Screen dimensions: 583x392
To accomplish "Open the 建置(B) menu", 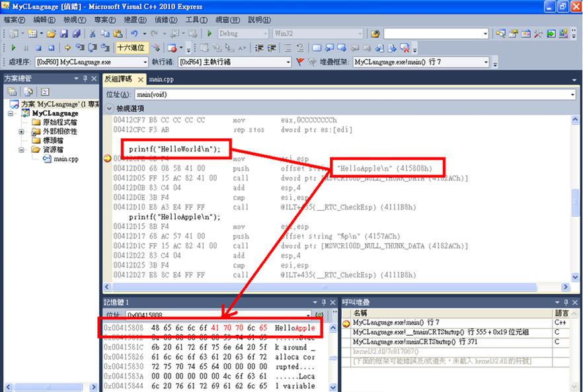I will (x=135, y=20).
